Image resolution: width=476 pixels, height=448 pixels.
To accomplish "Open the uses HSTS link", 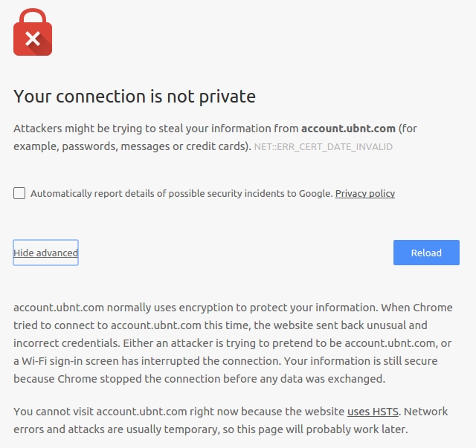I will (373, 412).
